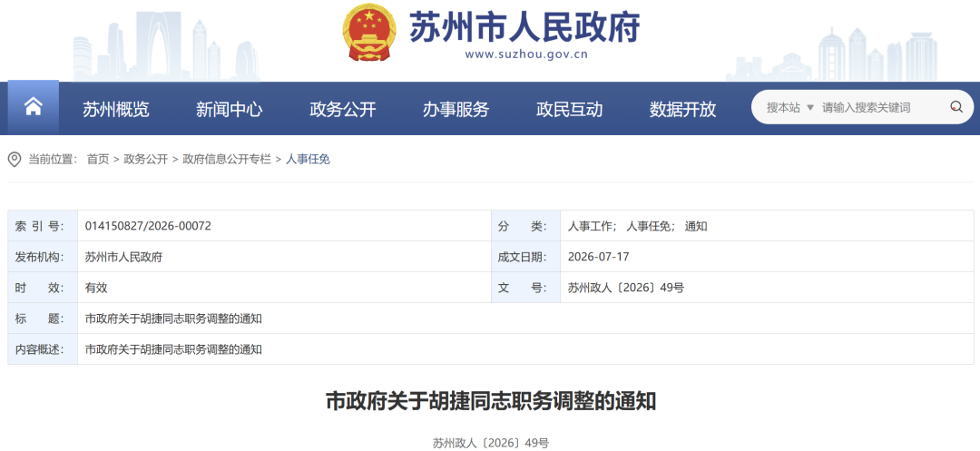
Task: Click the national emblem logo
Action: 368,33
